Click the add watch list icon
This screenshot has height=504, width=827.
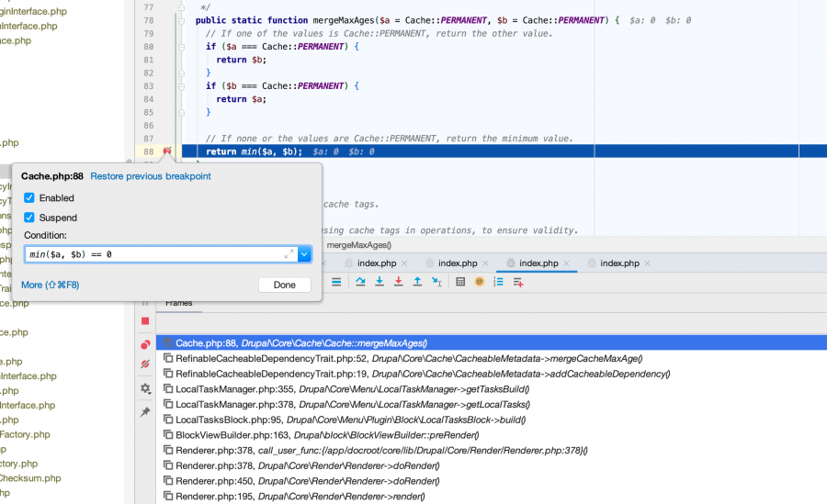pos(518,283)
